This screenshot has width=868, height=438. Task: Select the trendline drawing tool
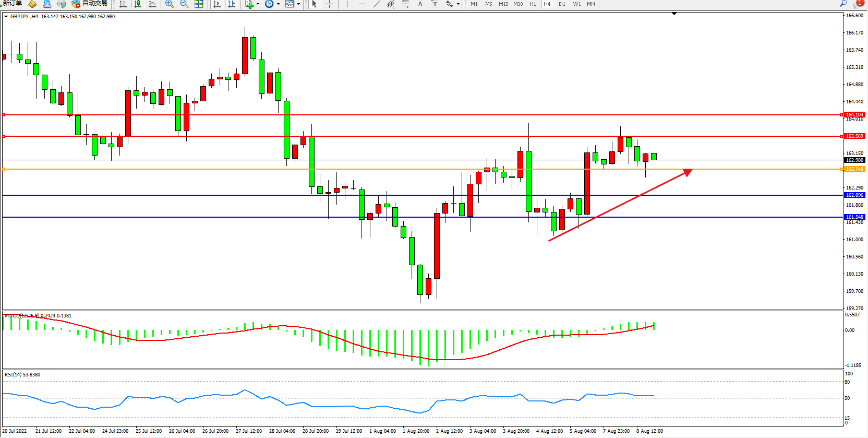click(x=377, y=4)
